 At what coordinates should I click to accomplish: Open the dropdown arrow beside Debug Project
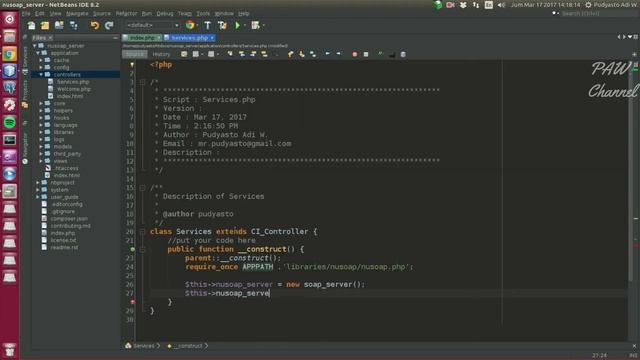(263, 25)
